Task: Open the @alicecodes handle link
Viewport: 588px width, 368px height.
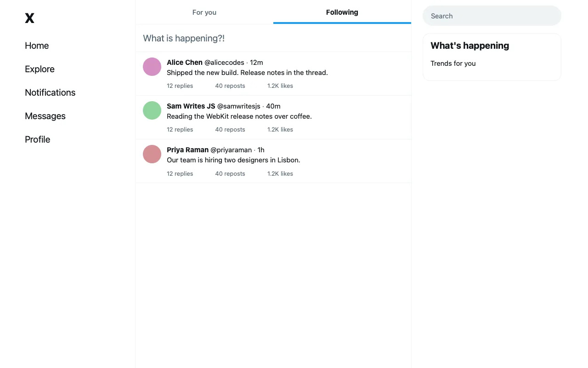Action: (x=224, y=63)
